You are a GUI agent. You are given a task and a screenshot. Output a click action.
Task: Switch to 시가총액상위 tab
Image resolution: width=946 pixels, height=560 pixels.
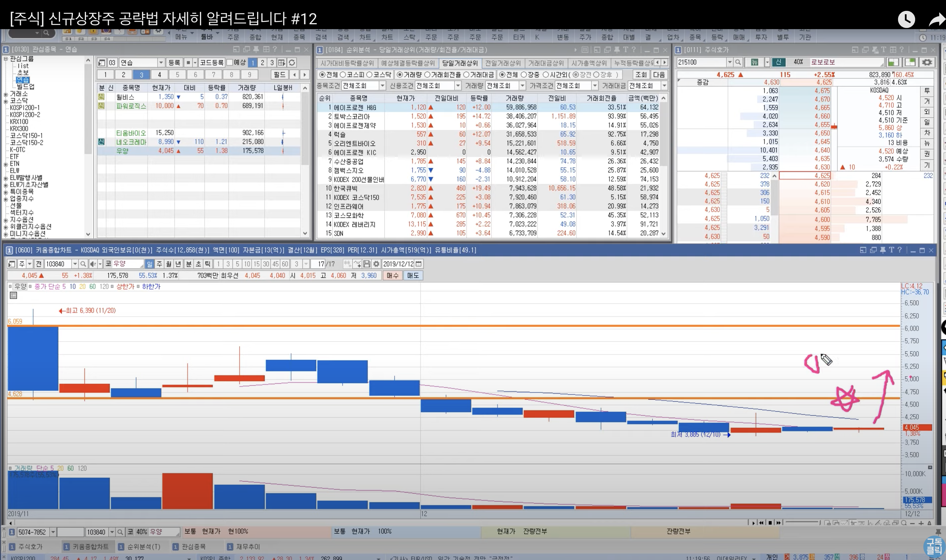[589, 63]
